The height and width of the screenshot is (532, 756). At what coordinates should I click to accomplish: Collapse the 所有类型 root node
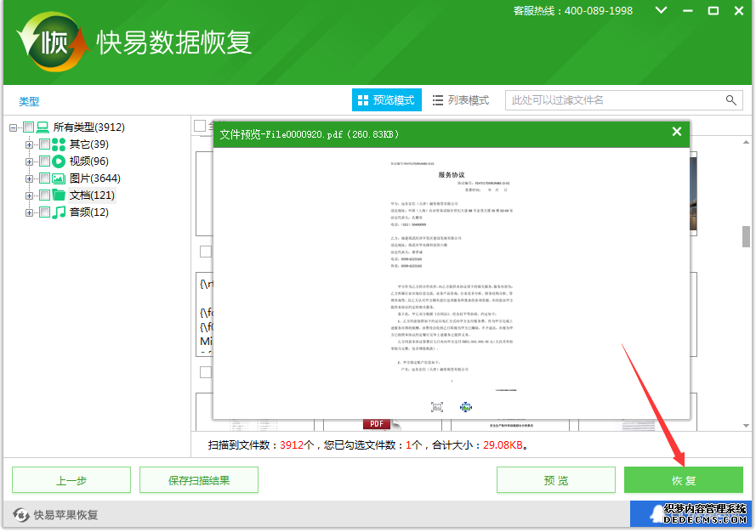14,127
